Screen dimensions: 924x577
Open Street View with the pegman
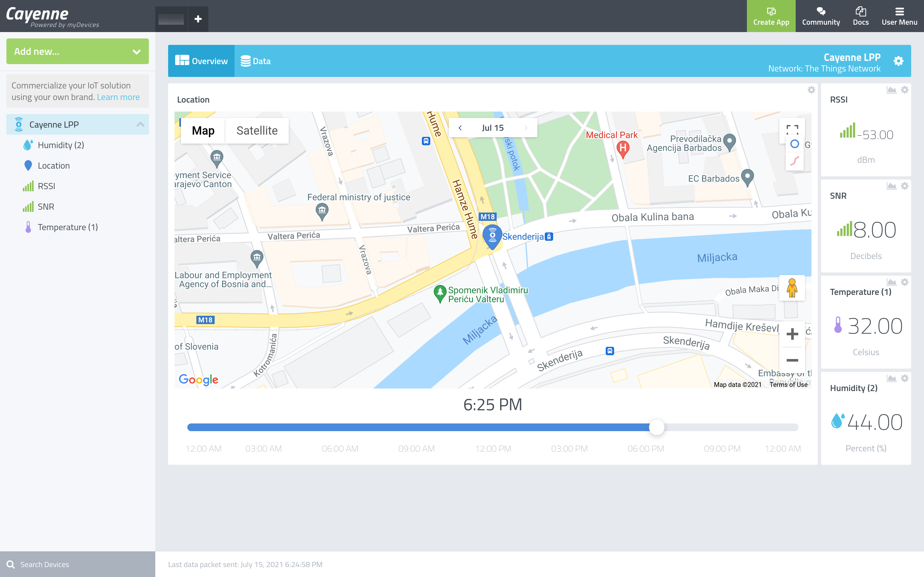coord(792,288)
